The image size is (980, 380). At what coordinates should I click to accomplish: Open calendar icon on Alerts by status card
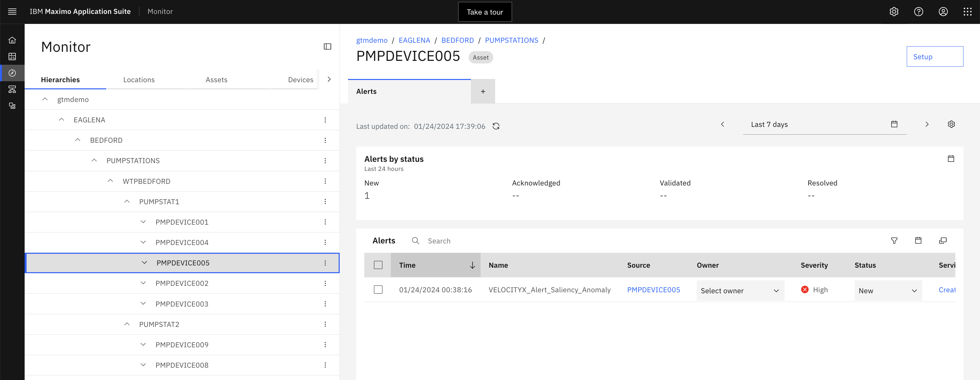tap(951, 159)
